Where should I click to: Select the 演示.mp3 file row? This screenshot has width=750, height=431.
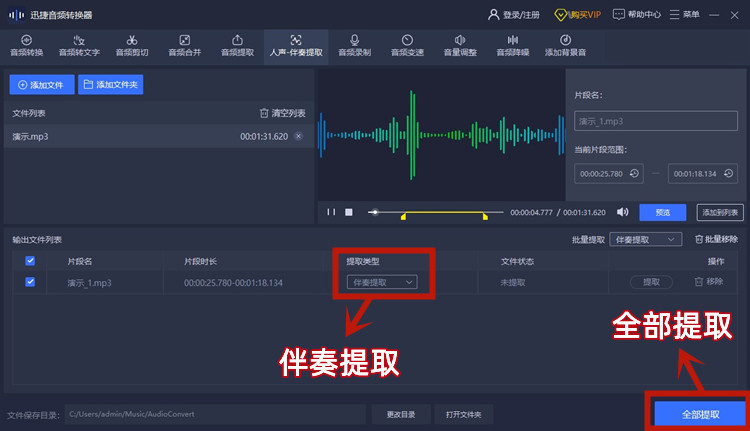[158, 136]
